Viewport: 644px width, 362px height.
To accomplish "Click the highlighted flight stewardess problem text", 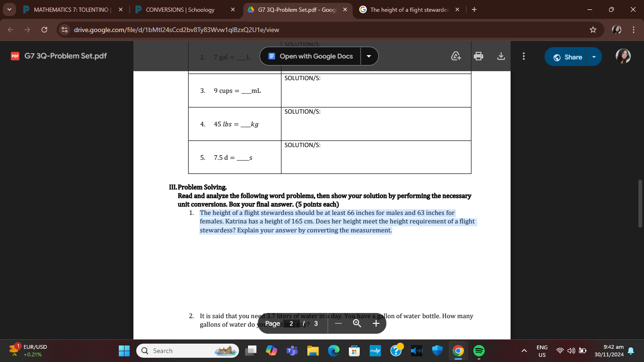I will 338,222.
